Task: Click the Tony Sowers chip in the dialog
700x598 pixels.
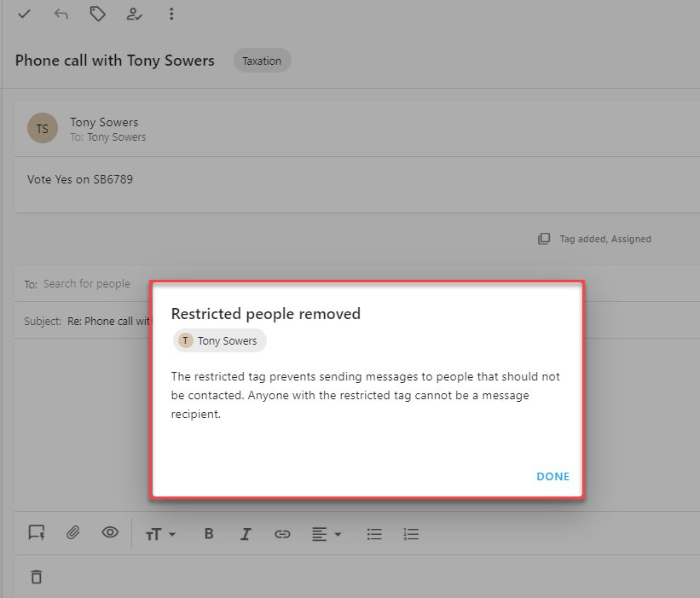Action: click(x=220, y=340)
